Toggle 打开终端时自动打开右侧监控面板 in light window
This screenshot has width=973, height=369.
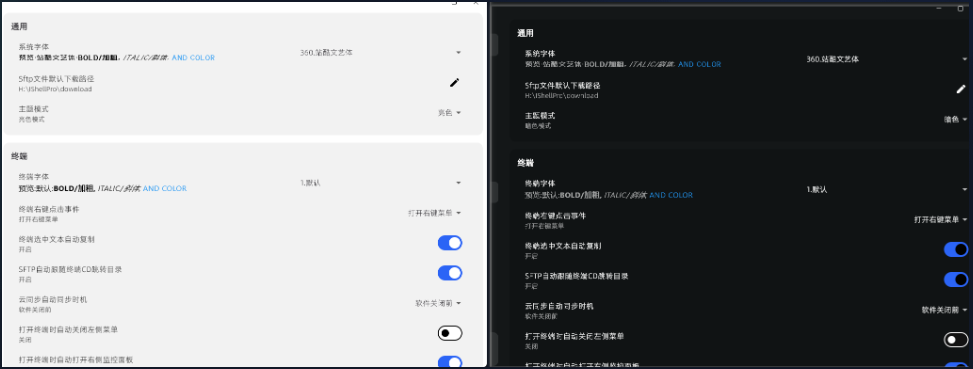(450, 362)
